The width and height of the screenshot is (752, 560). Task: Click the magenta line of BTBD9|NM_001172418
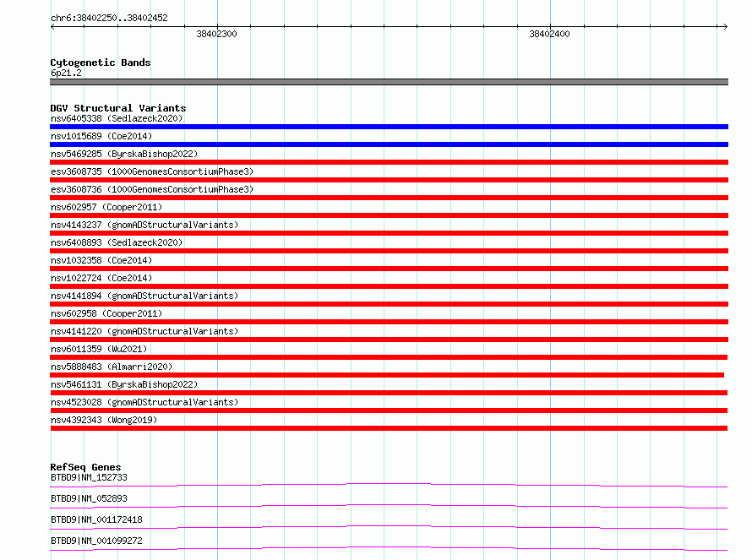(x=389, y=527)
